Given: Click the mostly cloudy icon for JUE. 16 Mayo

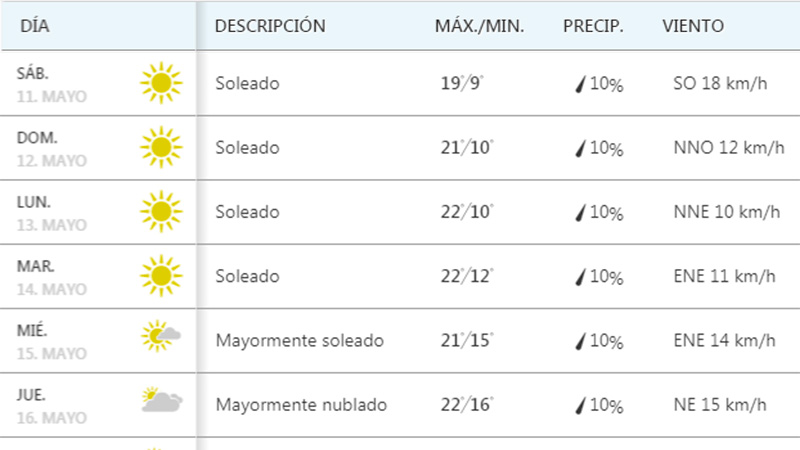Looking at the screenshot, I should coord(162,399).
